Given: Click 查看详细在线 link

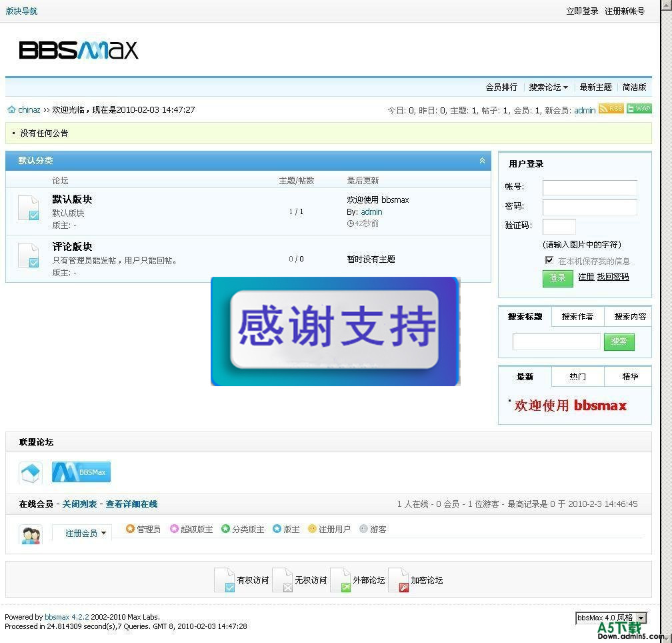Looking at the screenshot, I should (131, 504).
